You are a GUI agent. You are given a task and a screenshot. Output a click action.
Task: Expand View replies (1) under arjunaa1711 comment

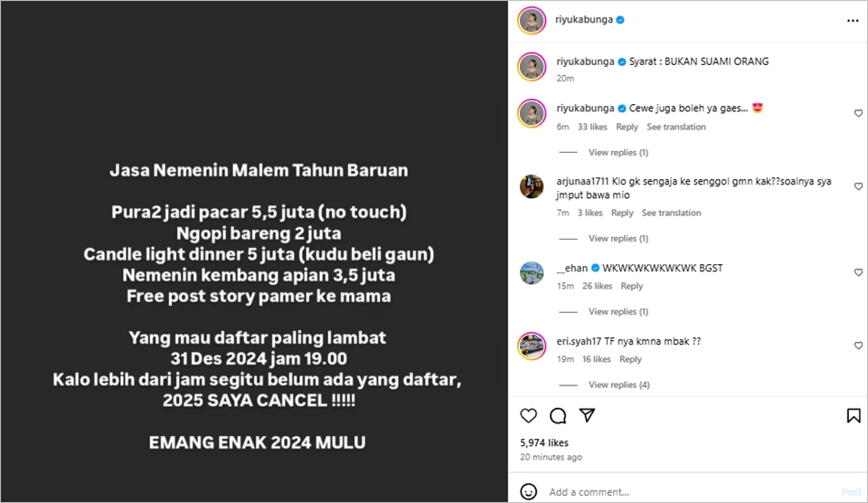(x=618, y=238)
